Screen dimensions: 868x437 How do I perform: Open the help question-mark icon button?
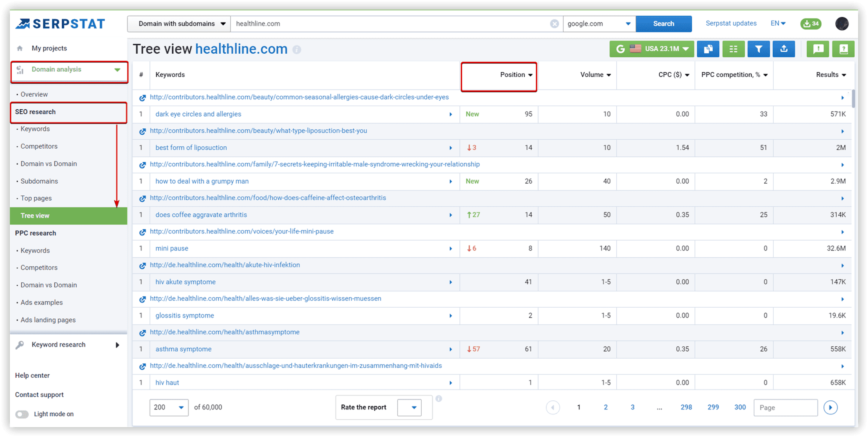[x=843, y=49]
